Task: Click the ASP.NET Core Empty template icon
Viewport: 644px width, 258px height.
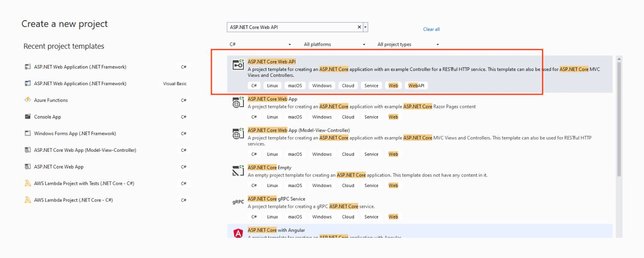Action: tap(238, 170)
